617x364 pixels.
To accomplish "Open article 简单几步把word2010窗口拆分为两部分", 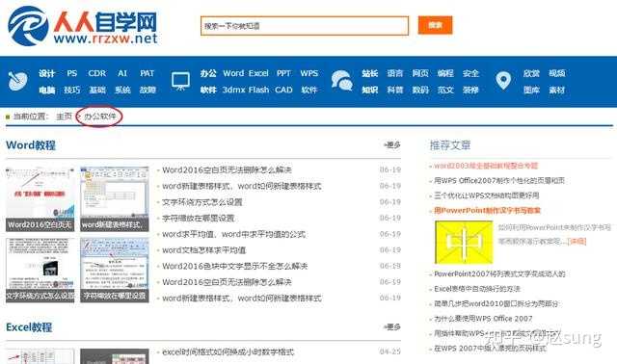I will click(496, 304).
